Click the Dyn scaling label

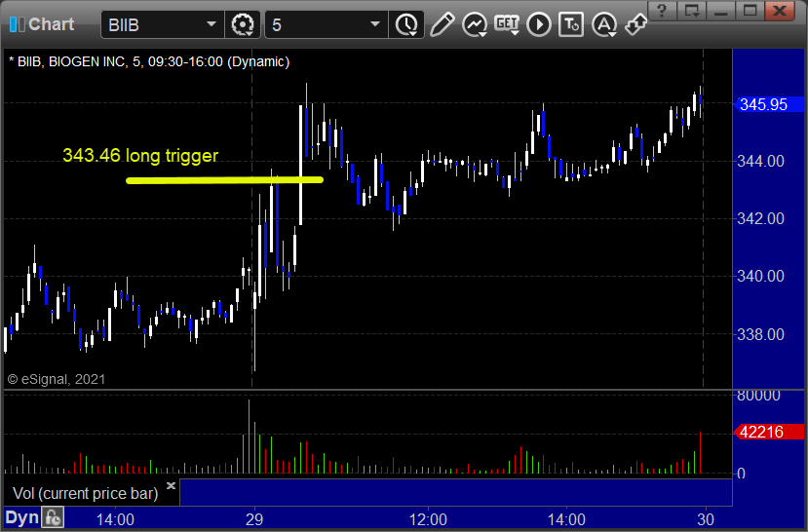point(21,518)
